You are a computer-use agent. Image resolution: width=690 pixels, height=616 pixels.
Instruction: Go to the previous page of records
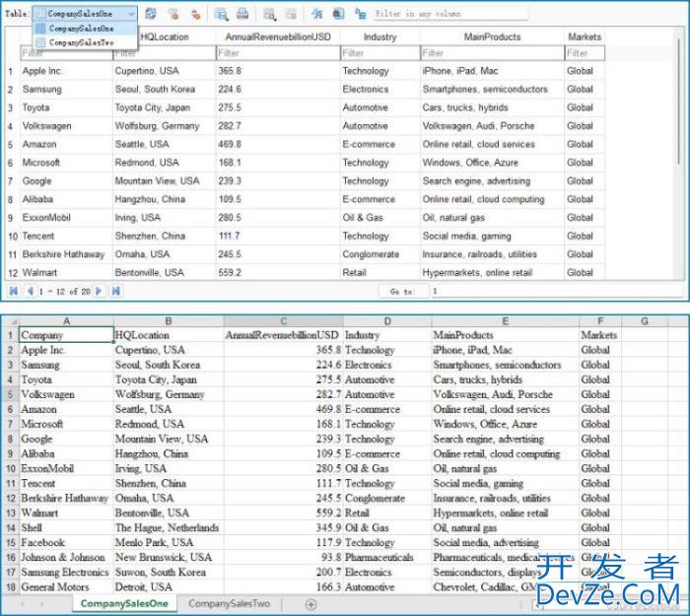[30, 291]
